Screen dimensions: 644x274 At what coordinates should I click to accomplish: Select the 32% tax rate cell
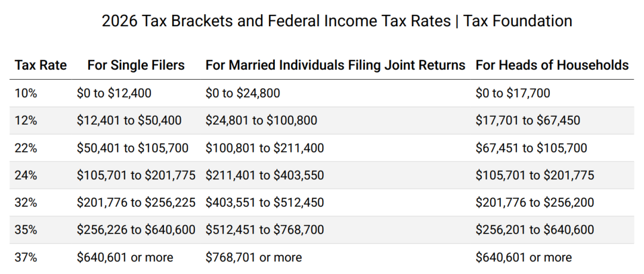point(26,203)
